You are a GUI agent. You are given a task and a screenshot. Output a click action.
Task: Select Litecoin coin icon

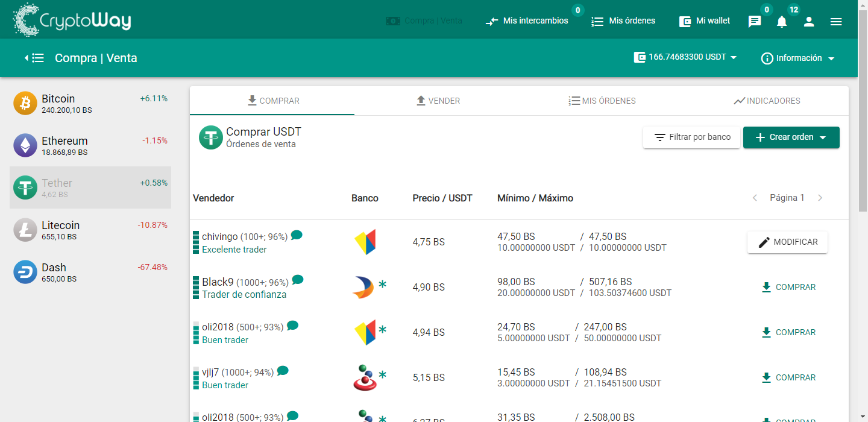point(25,230)
